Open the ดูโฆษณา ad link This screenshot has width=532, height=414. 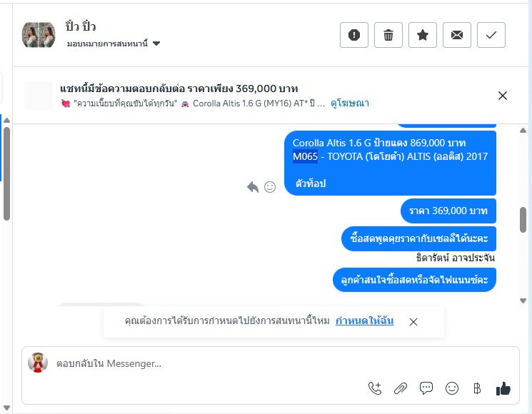tap(350, 103)
